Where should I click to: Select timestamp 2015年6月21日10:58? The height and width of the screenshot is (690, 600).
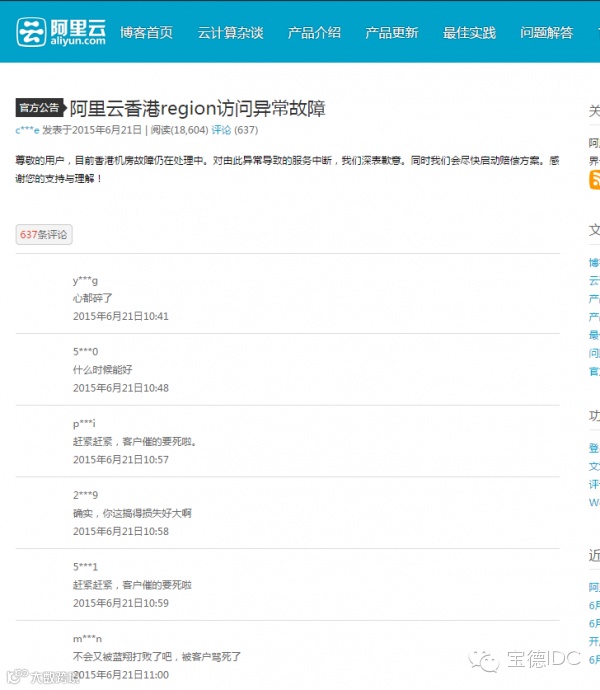click(x=121, y=532)
